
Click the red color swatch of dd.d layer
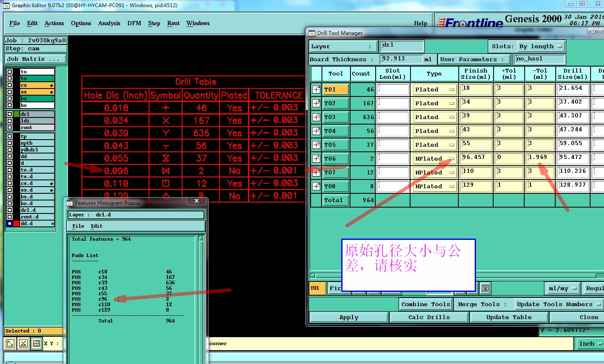[16, 224]
